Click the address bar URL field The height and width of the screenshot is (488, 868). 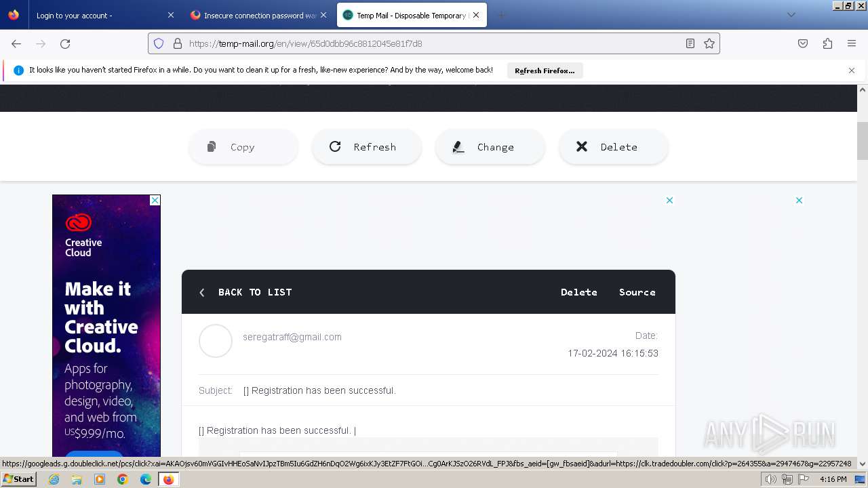click(x=434, y=43)
